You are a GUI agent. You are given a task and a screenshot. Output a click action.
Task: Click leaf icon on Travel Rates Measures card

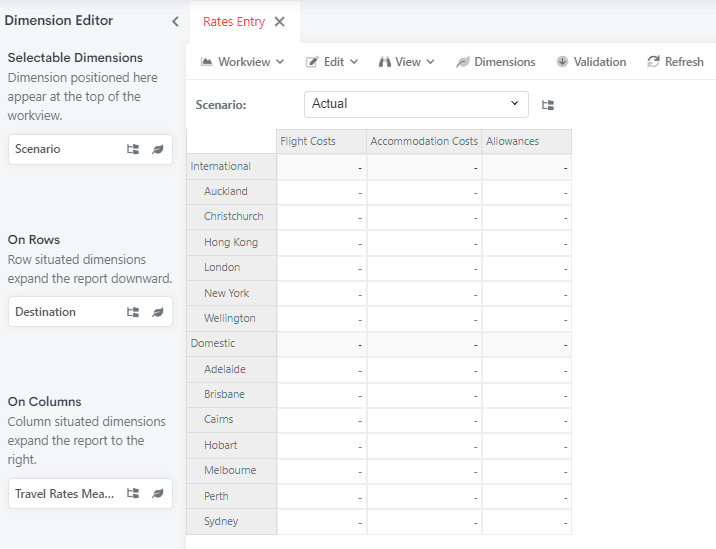point(158,493)
